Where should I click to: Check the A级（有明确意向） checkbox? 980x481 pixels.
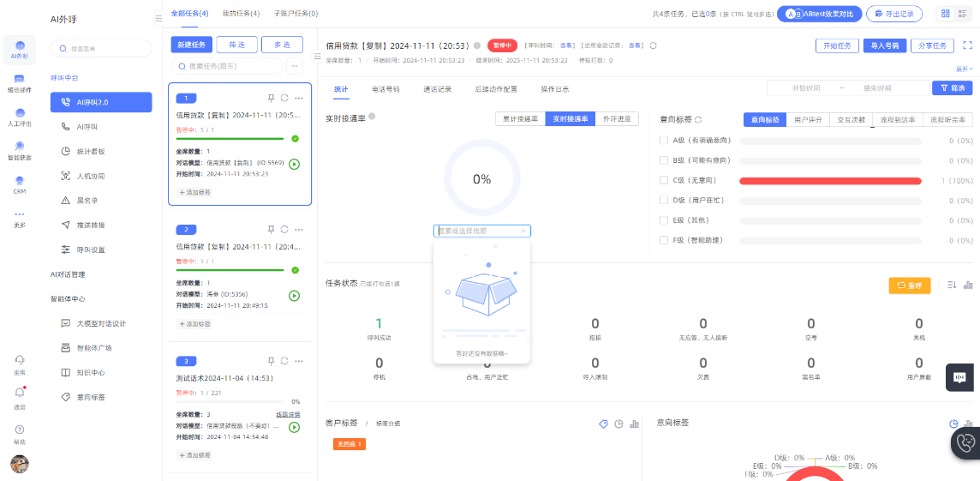tap(664, 140)
